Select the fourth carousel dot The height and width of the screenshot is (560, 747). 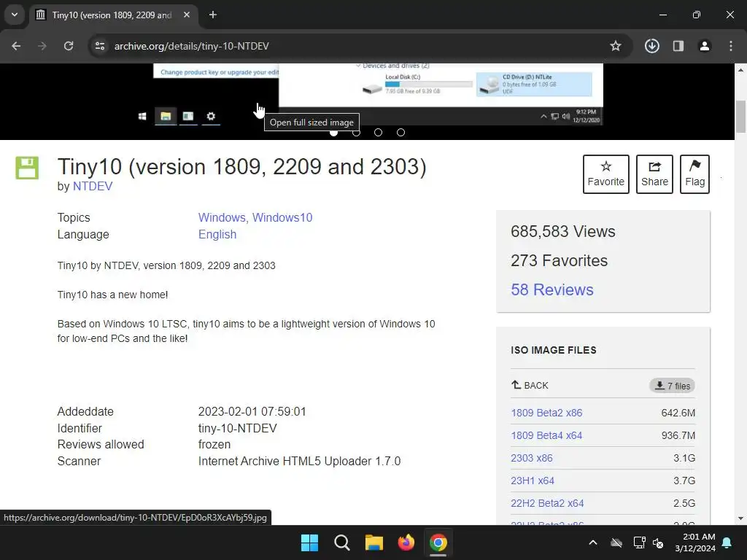[400, 133]
